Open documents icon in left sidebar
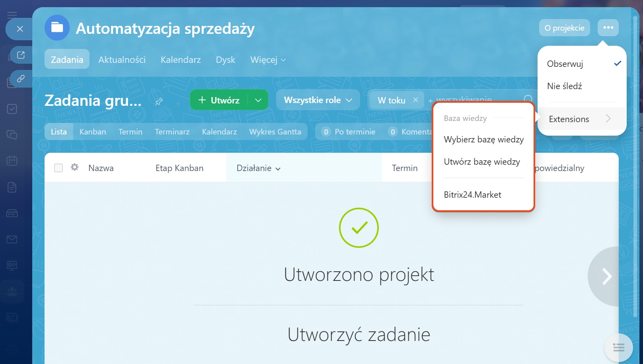 pos(12,187)
